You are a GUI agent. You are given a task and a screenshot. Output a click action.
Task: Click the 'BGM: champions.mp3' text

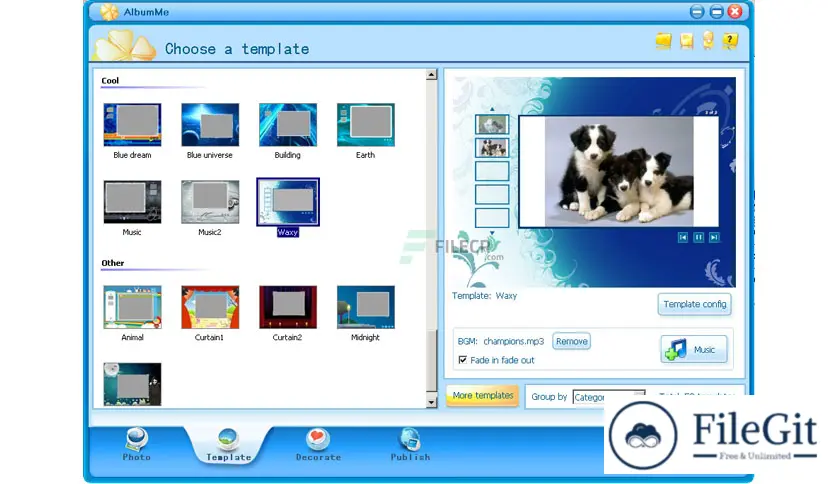click(501, 341)
